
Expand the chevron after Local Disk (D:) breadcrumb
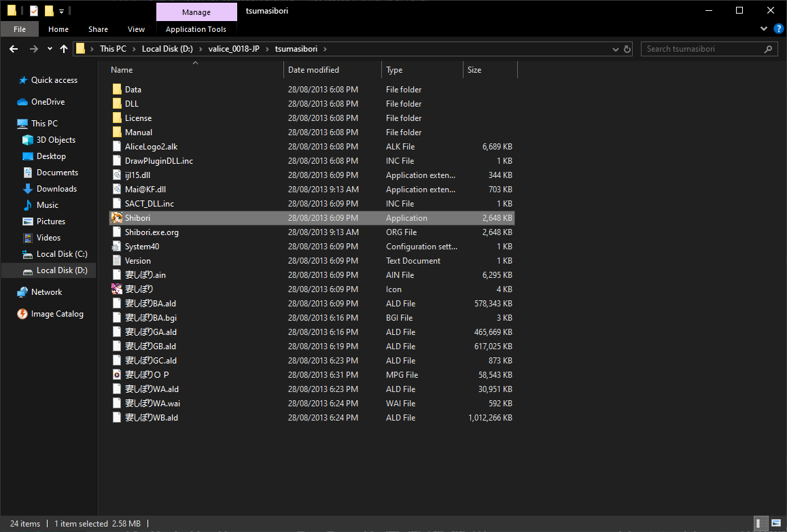pyautogui.click(x=200, y=49)
